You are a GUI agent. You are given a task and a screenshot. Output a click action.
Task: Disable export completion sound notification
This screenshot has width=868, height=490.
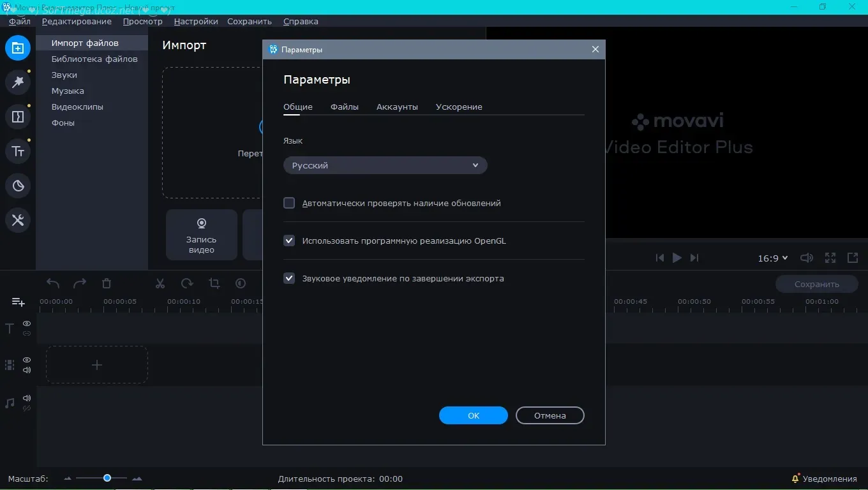pos(289,278)
